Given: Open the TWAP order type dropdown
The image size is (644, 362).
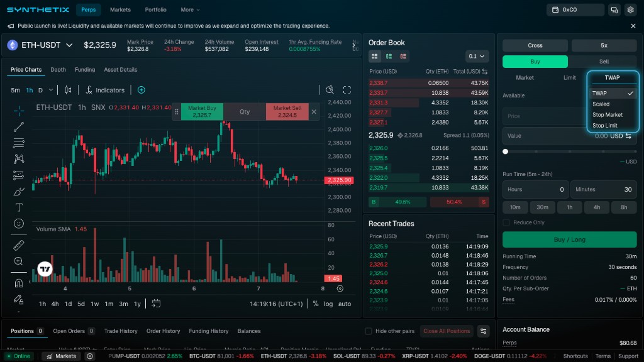Looking at the screenshot, I should (612, 77).
